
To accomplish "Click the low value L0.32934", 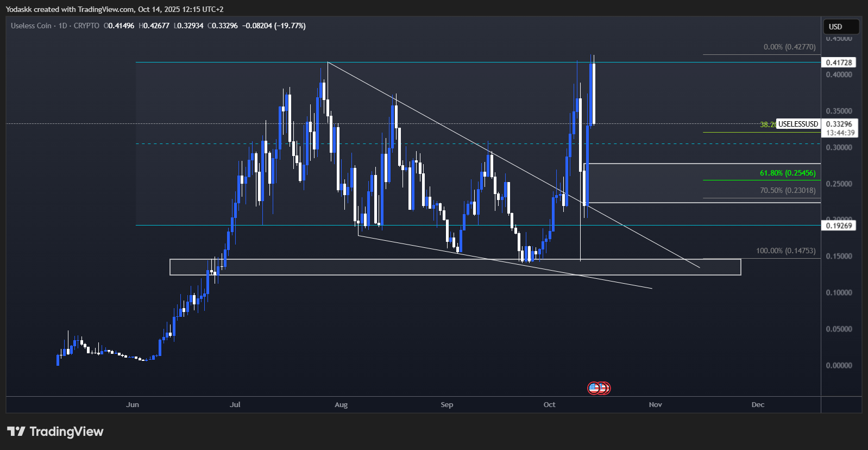I will coord(188,26).
